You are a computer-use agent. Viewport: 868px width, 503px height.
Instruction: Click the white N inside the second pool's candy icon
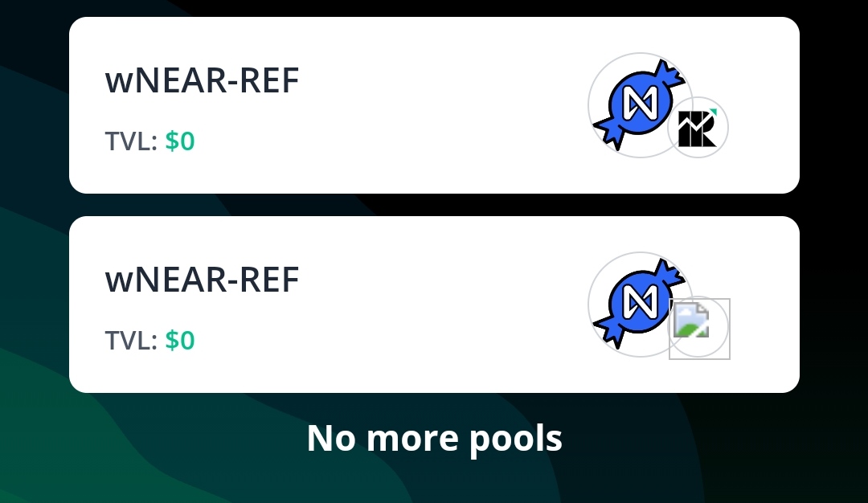[641, 302]
